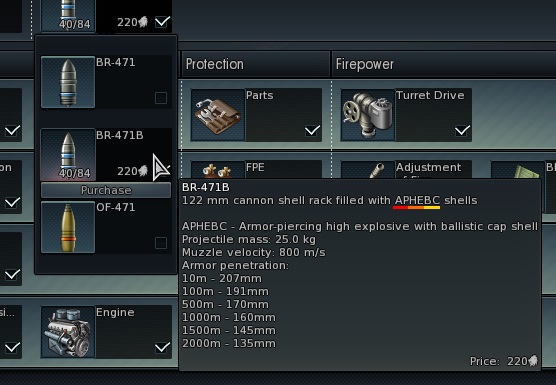Select the Engine module icon

(68, 332)
